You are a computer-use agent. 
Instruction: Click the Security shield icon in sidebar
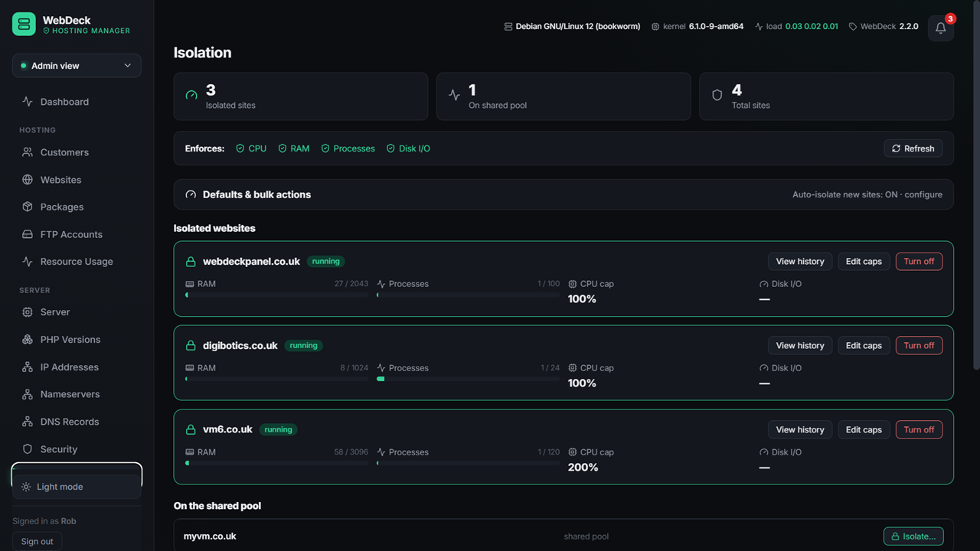(x=28, y=449)
